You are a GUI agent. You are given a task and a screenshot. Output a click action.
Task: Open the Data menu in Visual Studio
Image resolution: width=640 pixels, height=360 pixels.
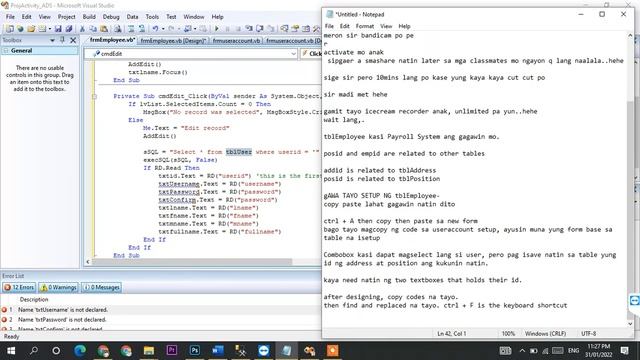(x=132, y=17)
